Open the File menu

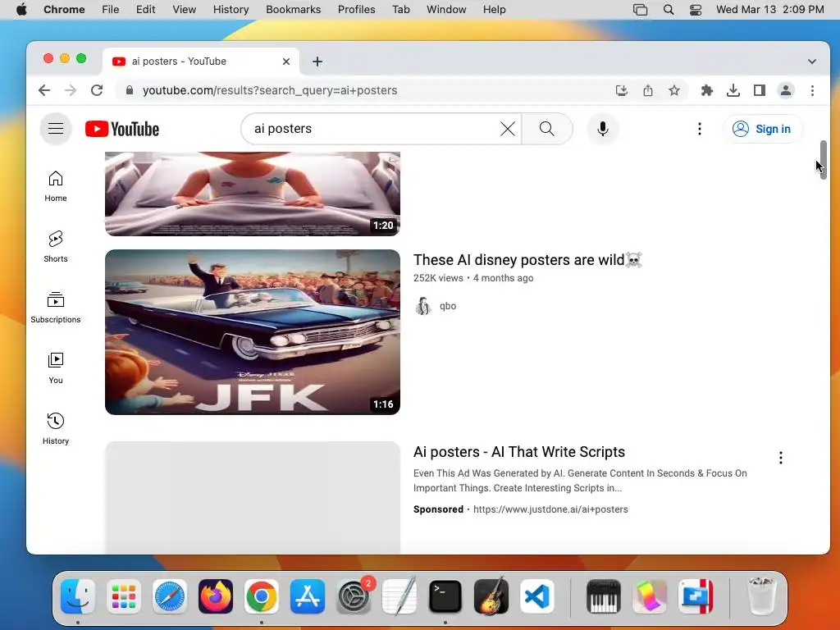pyautogui.click(x=111, y=10)
